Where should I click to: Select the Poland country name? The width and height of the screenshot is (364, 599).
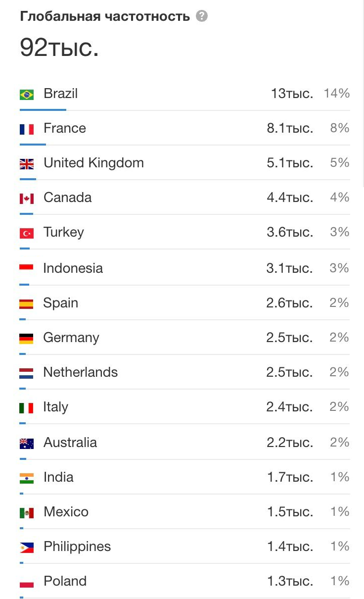click(x=65, y=581)
